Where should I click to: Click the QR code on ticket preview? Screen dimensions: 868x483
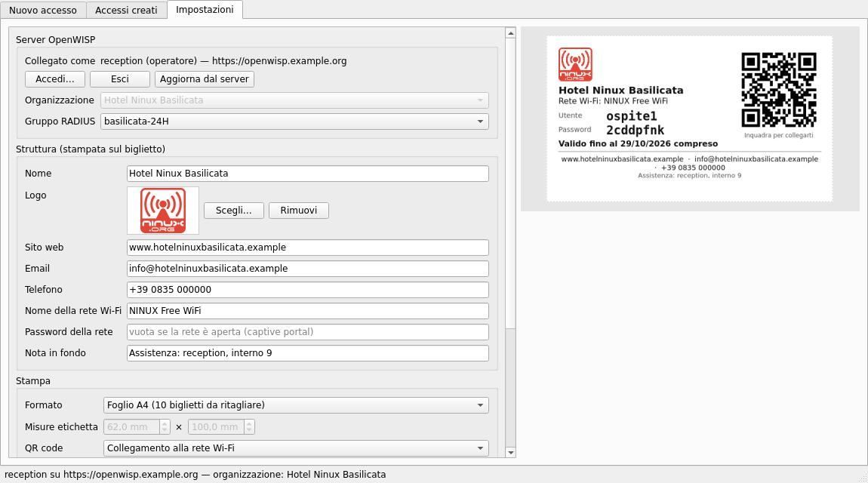(x=779, y=90)
